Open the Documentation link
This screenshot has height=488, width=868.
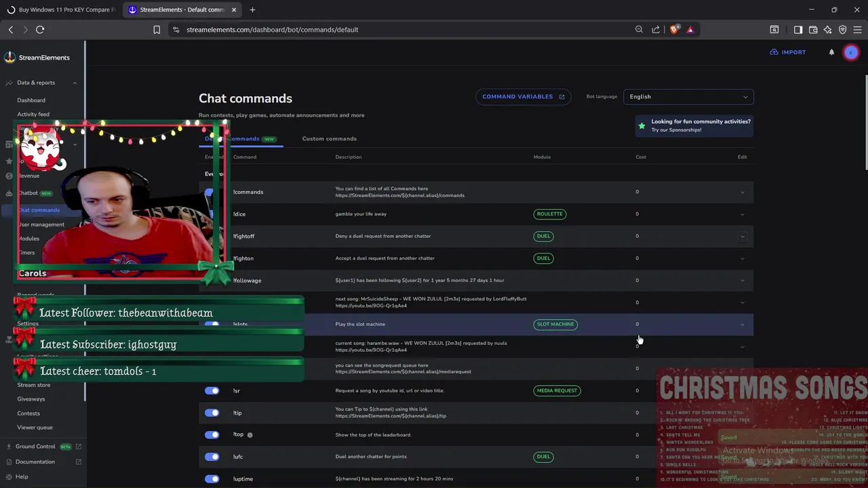pos(35,462)
